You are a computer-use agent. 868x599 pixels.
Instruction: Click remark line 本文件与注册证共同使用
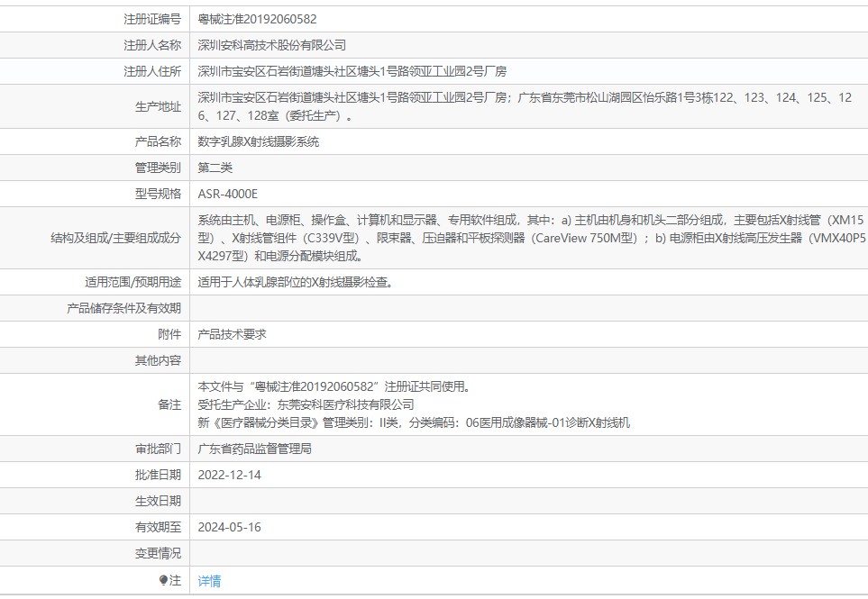point(334,386)
